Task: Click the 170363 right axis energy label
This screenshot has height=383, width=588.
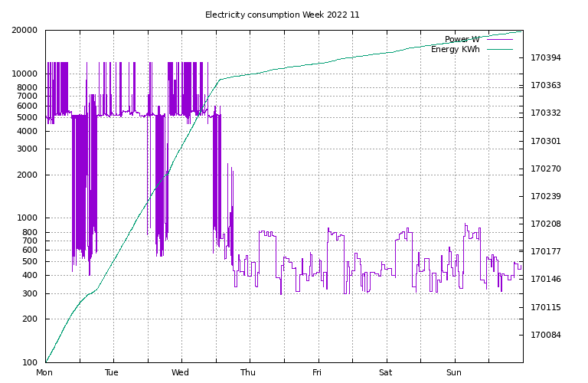Action: 546,86
